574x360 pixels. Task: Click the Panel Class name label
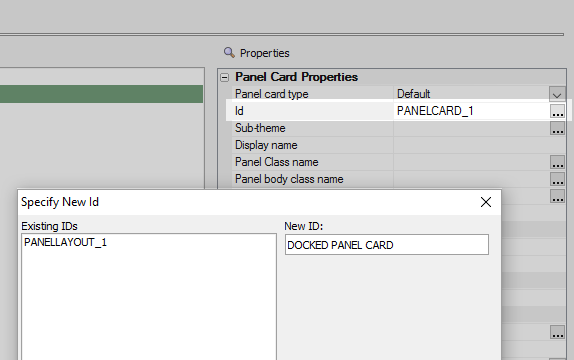click(276, 162)
